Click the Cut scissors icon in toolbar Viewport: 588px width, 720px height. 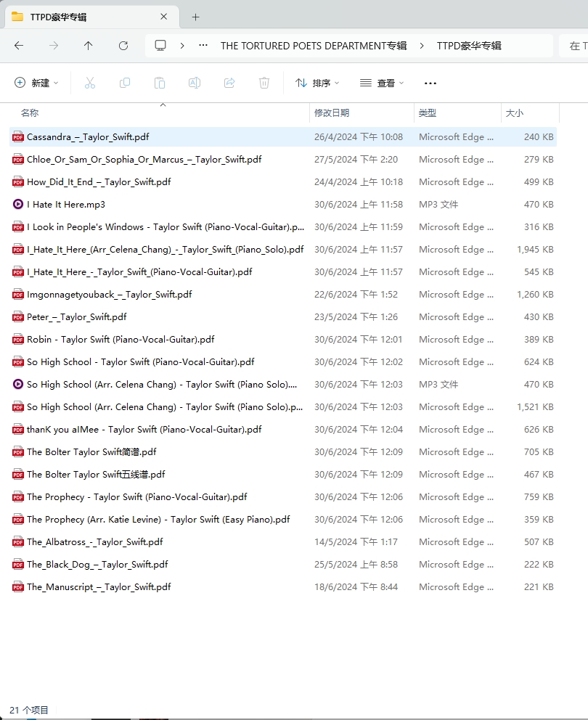[90, 83]
